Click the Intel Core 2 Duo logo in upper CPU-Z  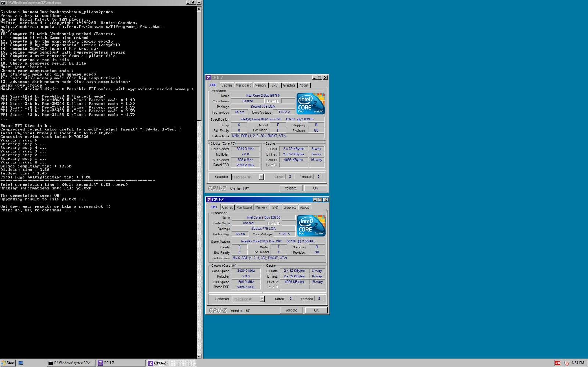click(x=311, y=104)
